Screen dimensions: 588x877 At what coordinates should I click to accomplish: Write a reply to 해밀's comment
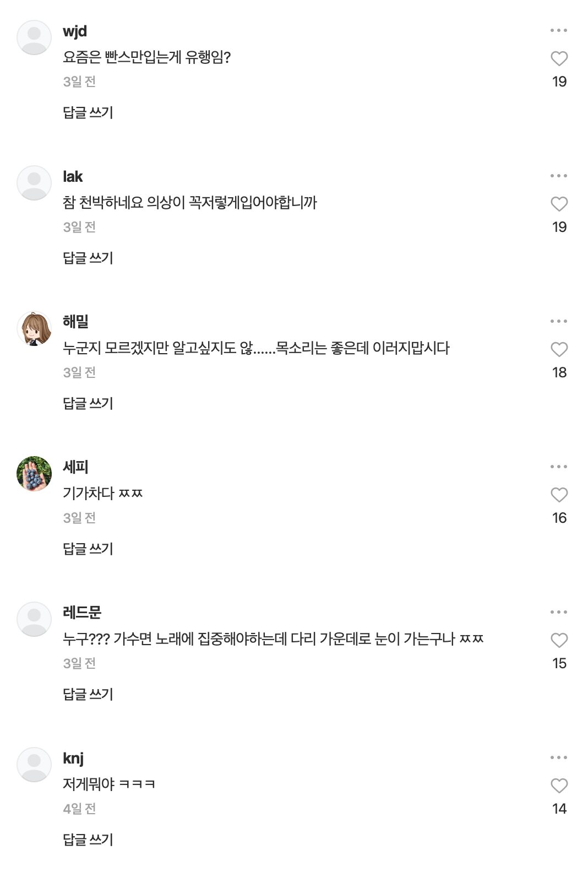click(88, 403)
